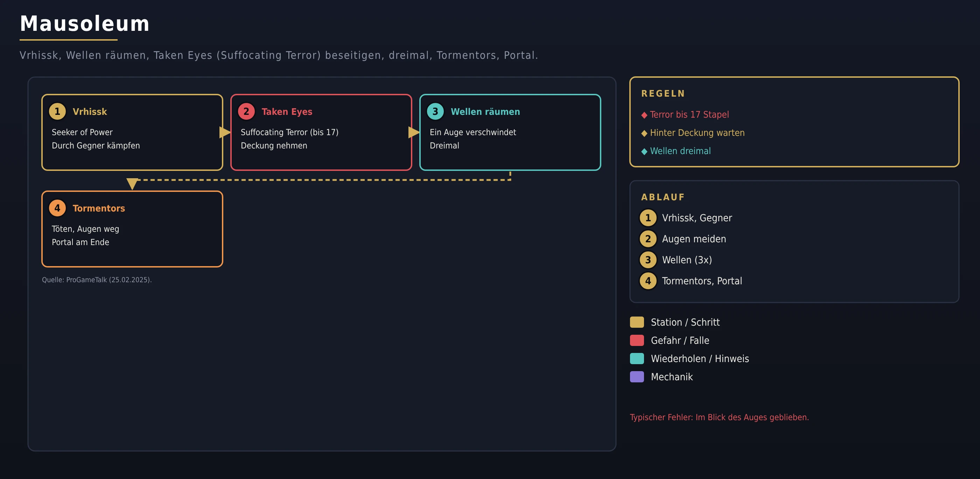Click the teal diamond bullet before Wellen dreimal

[644, 152]
